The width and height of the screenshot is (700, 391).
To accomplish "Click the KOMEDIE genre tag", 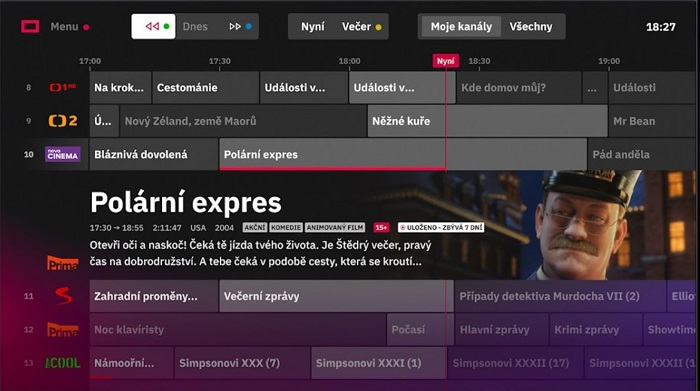I will pos(286,228).
